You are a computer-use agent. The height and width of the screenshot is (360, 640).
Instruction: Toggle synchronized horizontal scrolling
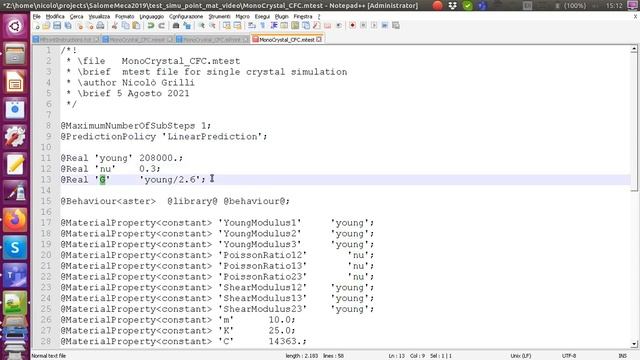[237, 26]
